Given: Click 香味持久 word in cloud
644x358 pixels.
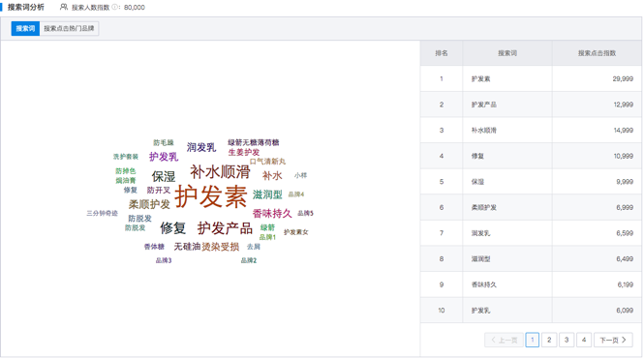Looking at the screenshot, I should 272,214.
